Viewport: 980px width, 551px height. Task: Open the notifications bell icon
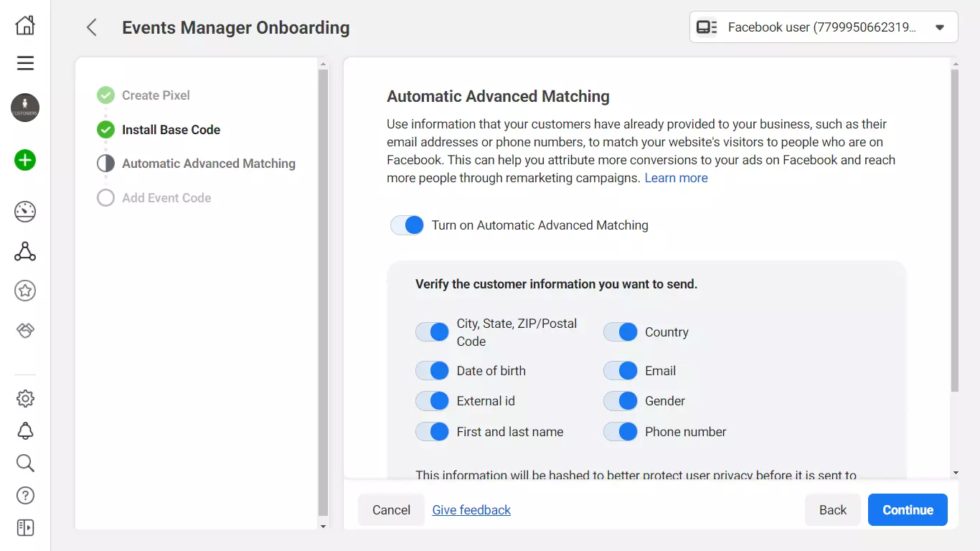[x=25, y=430]
